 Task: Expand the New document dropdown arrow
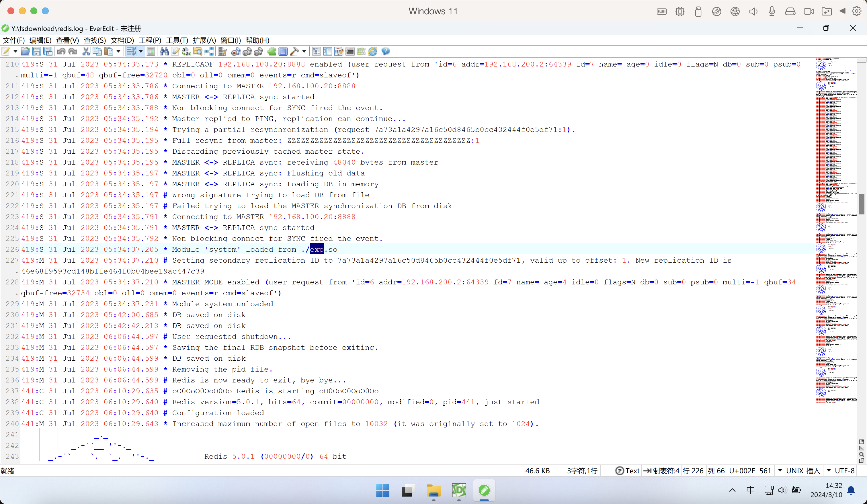point(15,52)
